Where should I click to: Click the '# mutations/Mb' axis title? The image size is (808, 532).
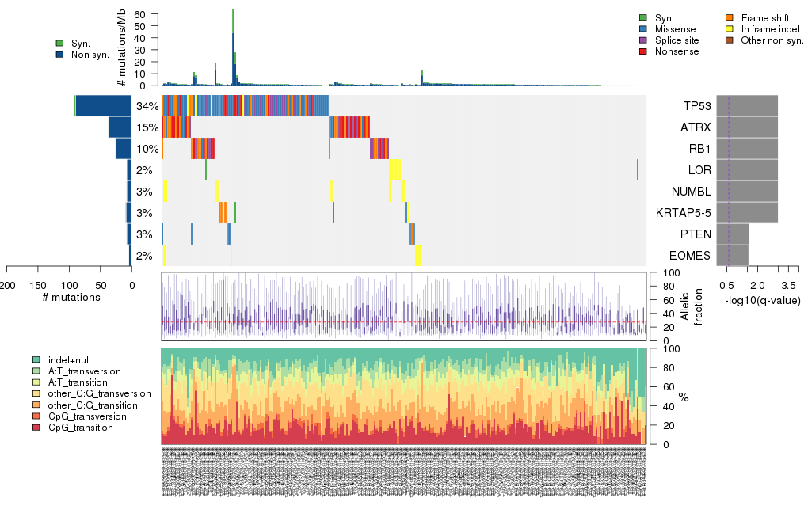[x=121, y=51]
